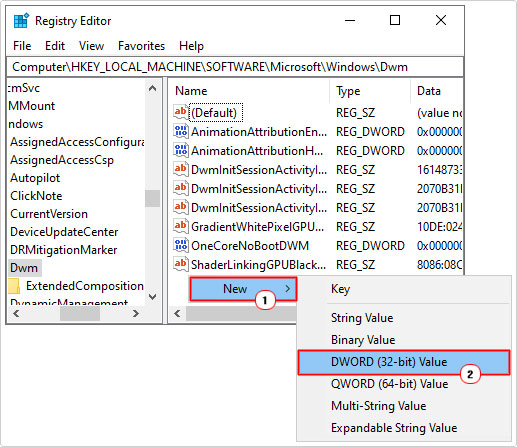Click the 1614873 data cell
Viewport: 517px width, 447px height.
(439, 170)
